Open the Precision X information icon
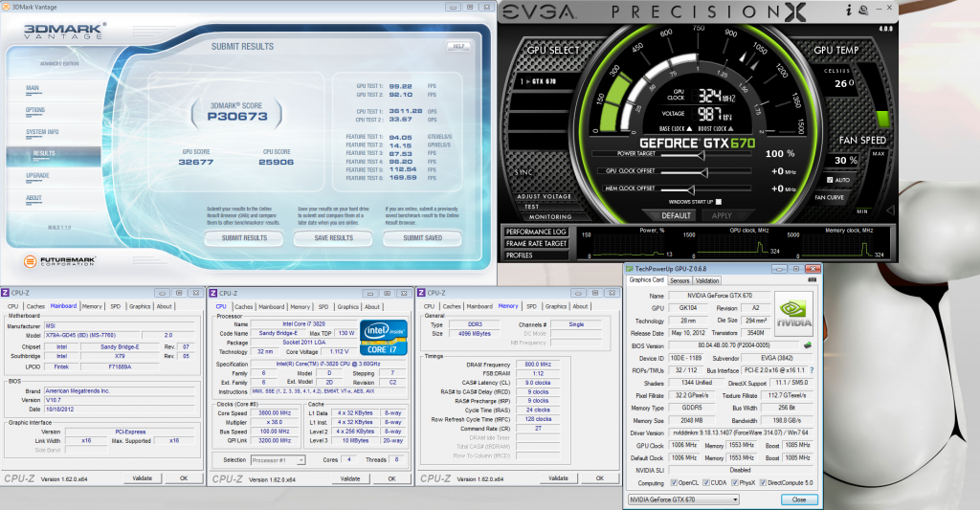Viewport: 980px width, 510px height. click(849, 10)
